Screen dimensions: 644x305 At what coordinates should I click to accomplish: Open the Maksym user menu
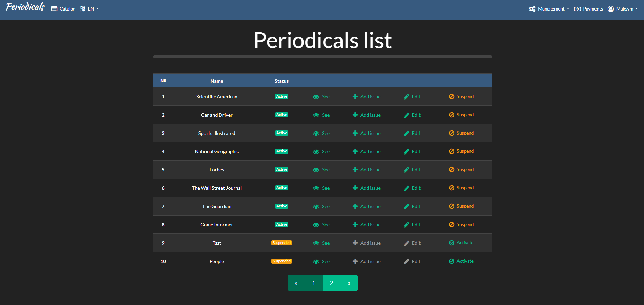point(623,9)
